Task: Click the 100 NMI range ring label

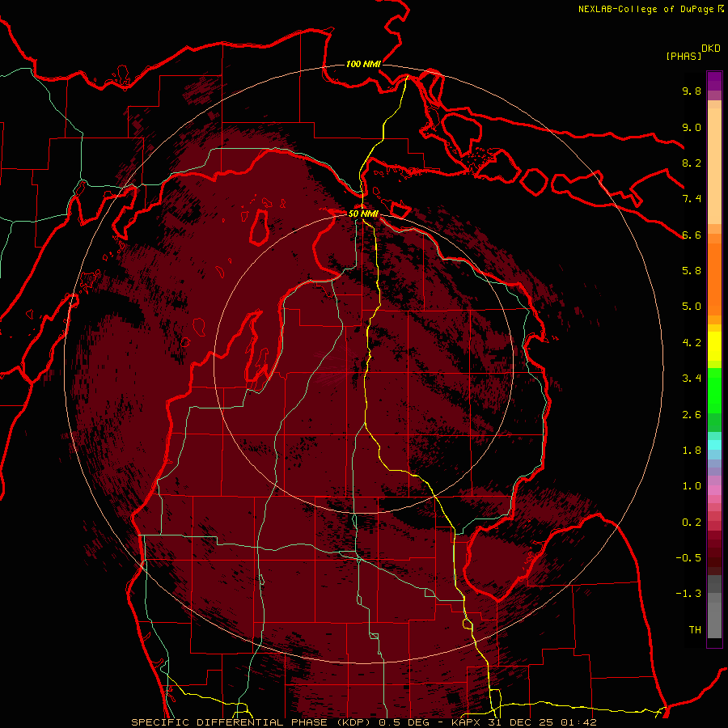Action: click(363, 64)
